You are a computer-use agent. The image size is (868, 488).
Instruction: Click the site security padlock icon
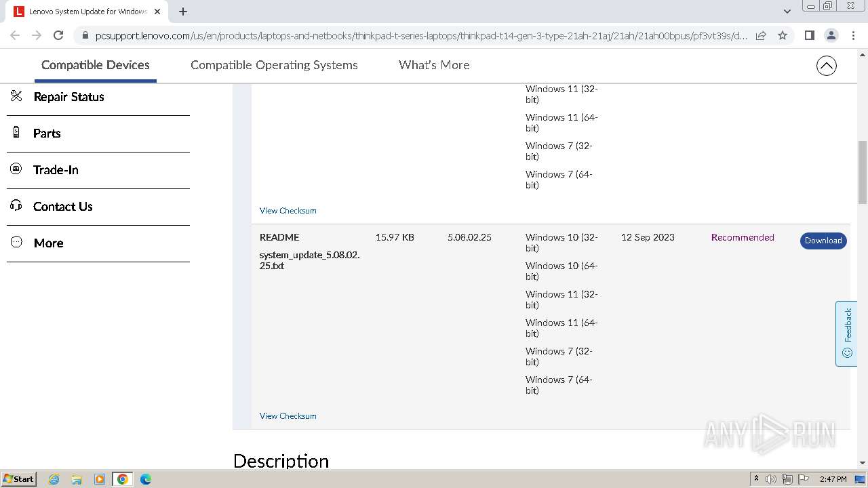click(85, 36)
